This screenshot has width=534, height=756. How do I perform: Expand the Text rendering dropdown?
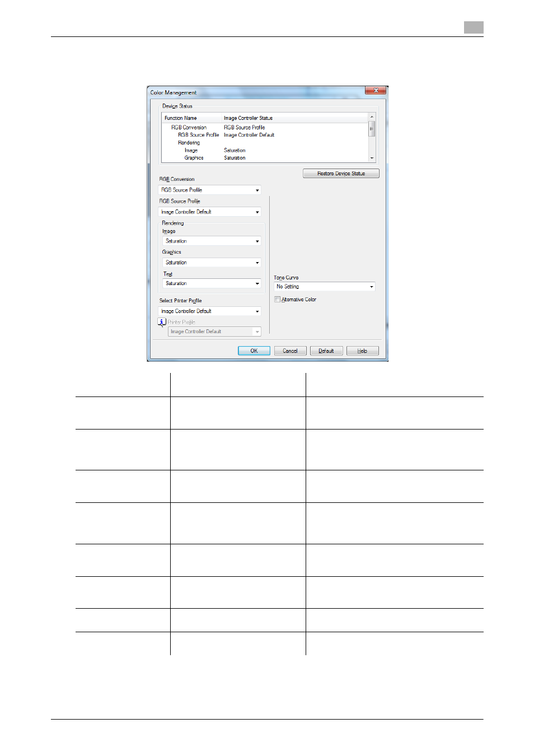pyautogui.click(x=212, y=283)
